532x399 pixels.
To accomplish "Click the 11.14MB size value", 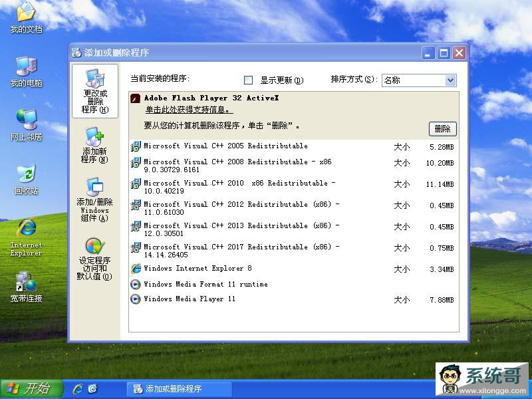I will coord(440,184).
